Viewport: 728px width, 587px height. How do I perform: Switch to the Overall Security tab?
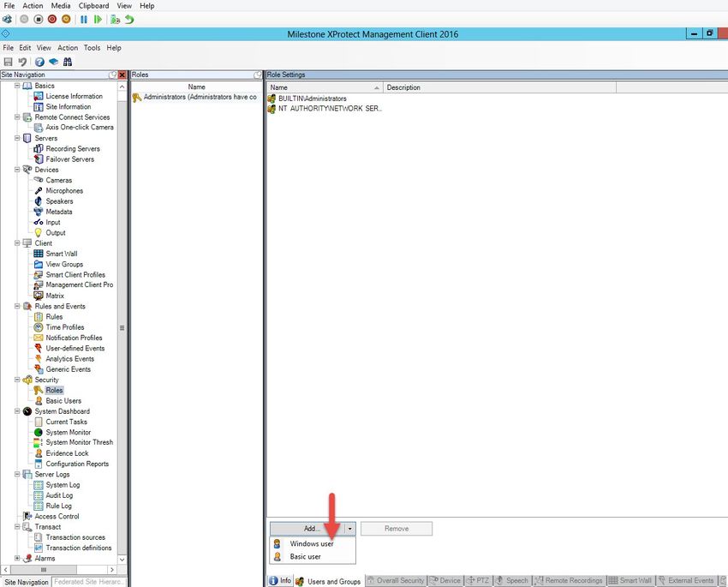coord(396,580)
